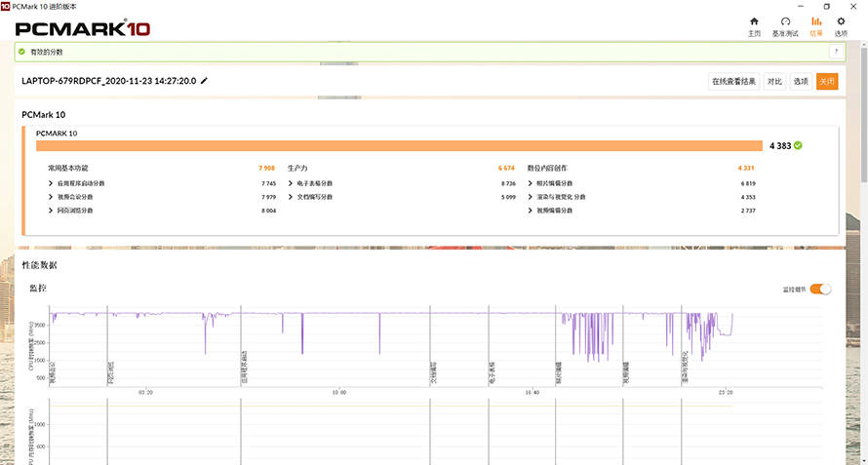Click the green valid-score check icon
This screenshot has height=465, width=868.
(x=21, y=52)
